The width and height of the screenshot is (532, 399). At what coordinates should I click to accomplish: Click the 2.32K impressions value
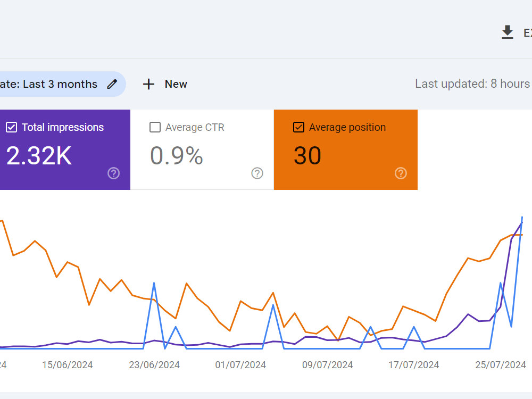pyautogui.click(x=39, y=156)
